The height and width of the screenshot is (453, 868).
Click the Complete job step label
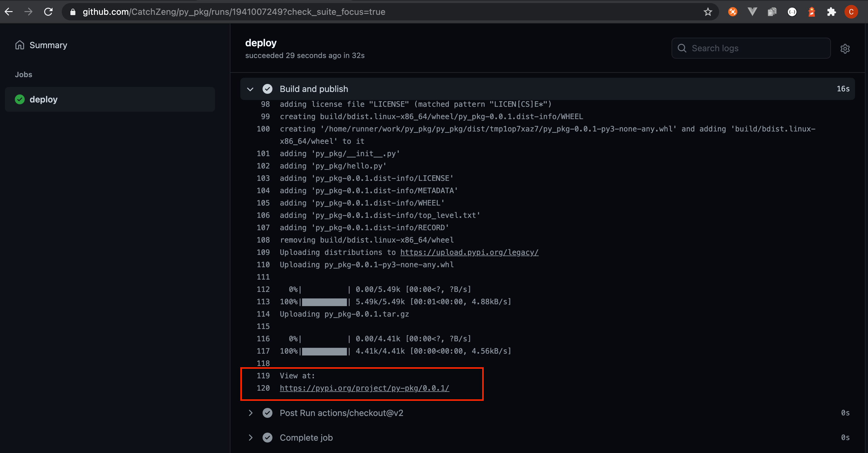pos(306,437)
